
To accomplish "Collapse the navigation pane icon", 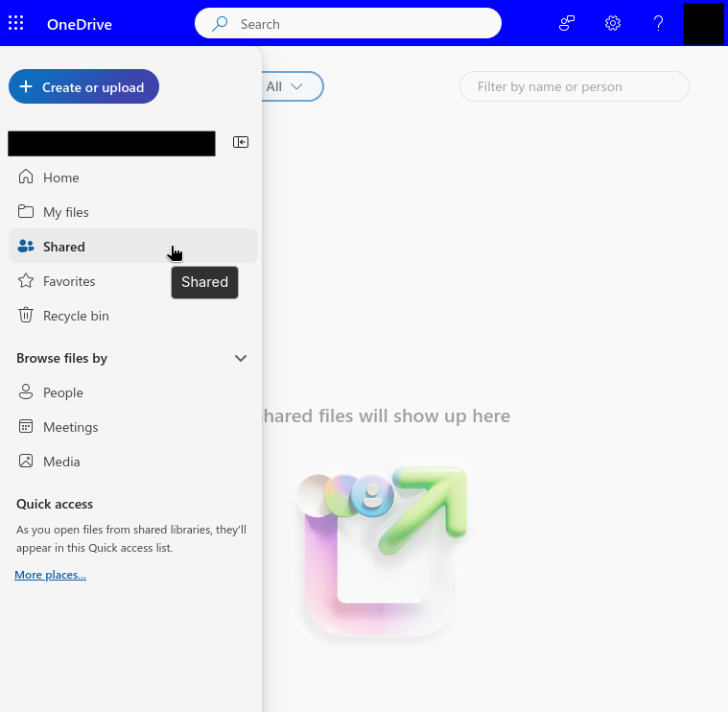I will tap(241, 142).
